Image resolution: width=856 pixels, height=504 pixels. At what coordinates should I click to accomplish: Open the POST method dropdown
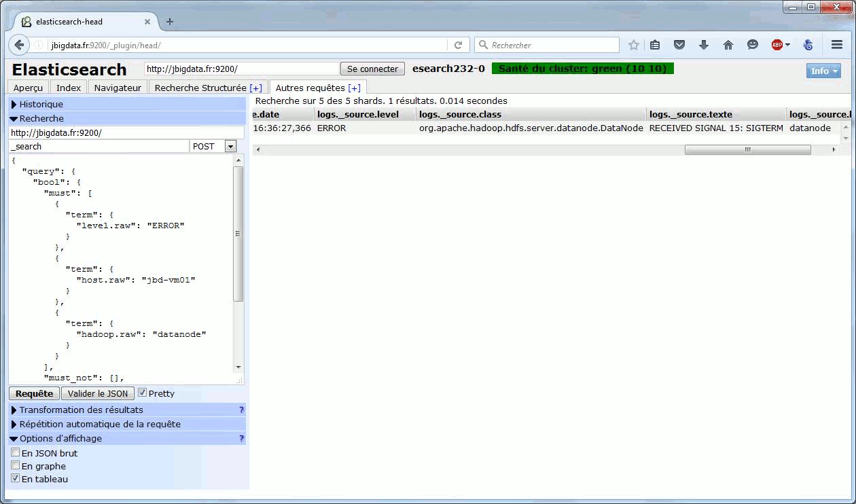pos(230,146)
